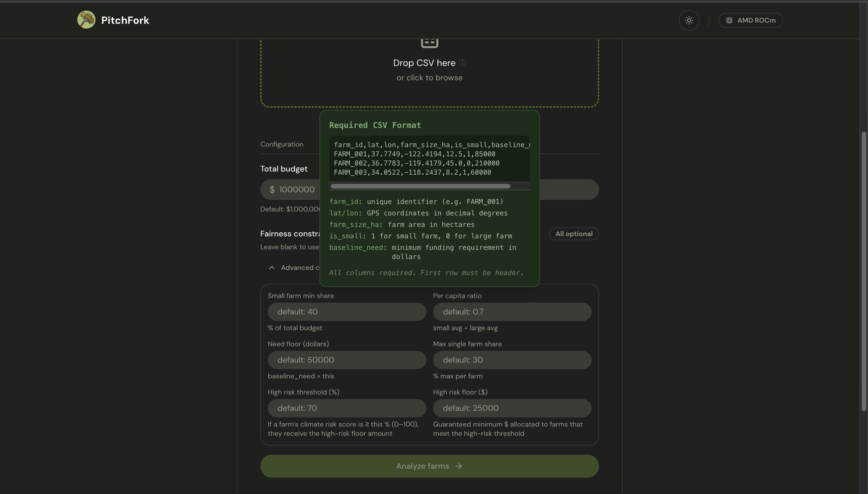Click arrow icon on Analyze farms button
Image resolution: width=868 pixels, height=494 pixels.
[459, 466]
